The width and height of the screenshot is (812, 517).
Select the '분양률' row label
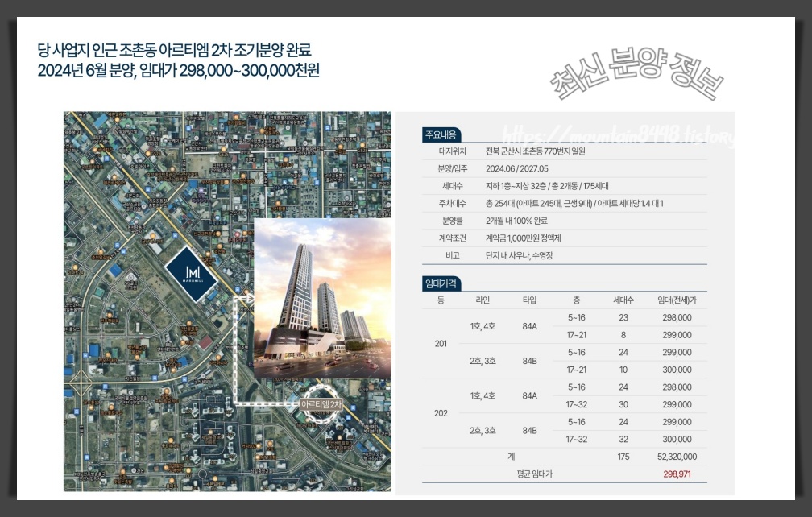coord(452,221)
